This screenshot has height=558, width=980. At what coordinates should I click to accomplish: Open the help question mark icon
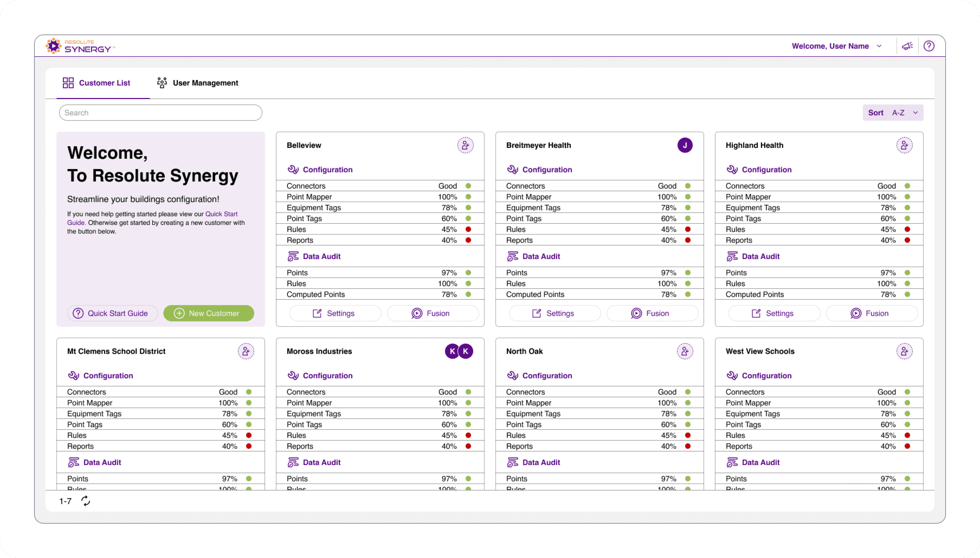pyautogui.click(x=929, y=46)
